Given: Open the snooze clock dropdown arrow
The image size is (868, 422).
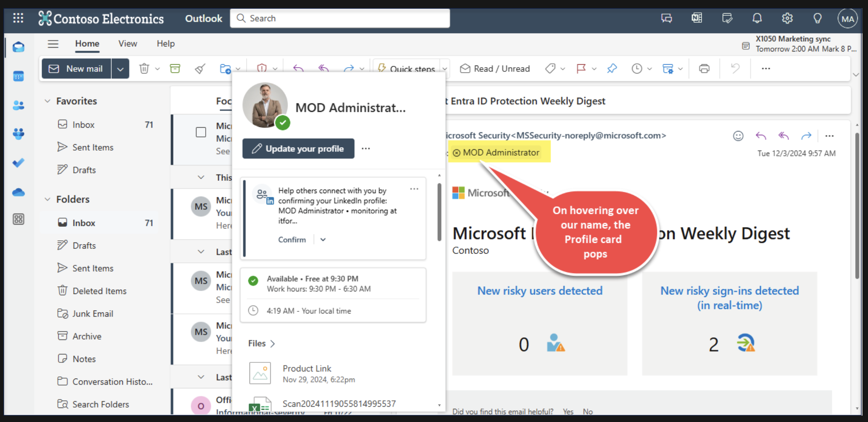Looking at the screenshot, I should (x=650, y=68).
